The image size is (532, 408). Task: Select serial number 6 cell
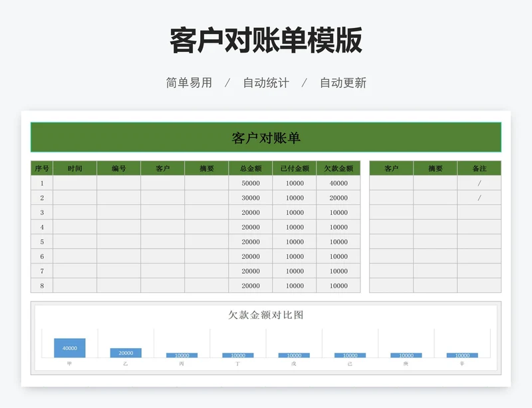pos(42,256)
